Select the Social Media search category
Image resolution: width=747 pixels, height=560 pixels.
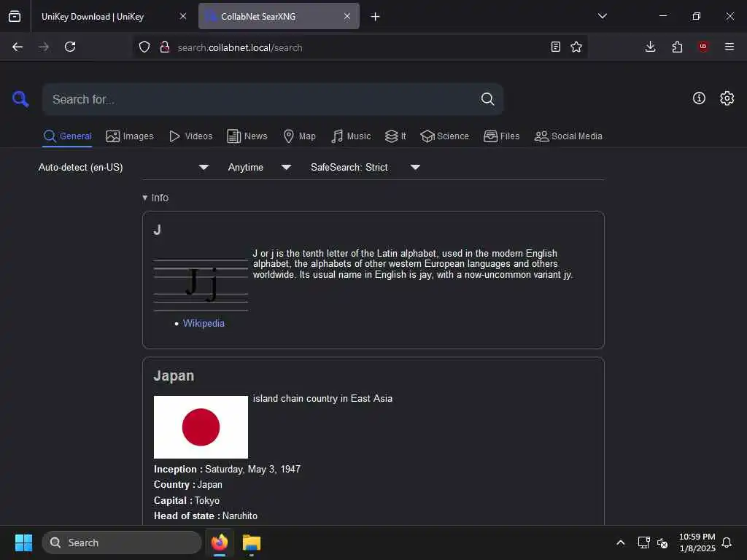click(568, 136)
